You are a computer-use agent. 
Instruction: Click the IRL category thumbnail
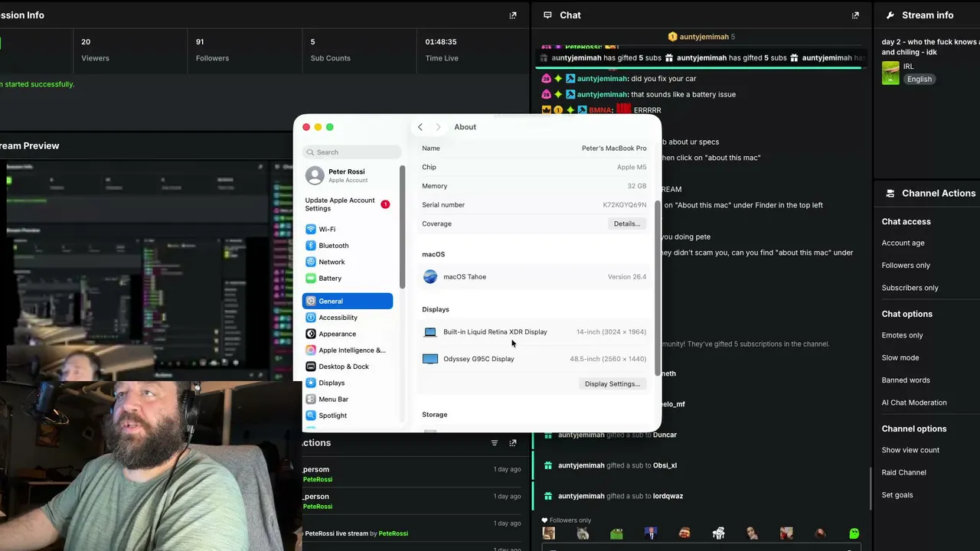890,73
